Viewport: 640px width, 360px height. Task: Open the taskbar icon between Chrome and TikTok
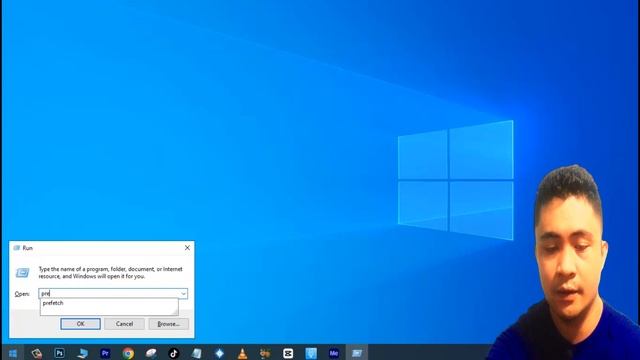tap(151, 353)
